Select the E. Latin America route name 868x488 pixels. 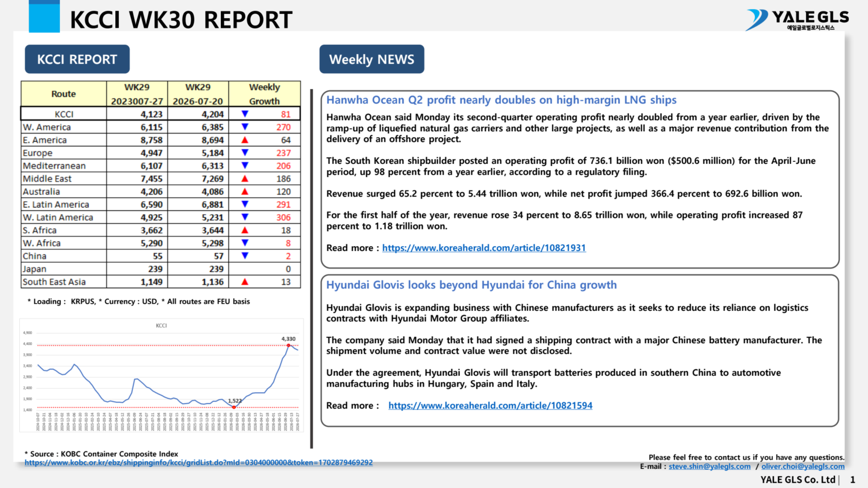pyautogui.click(x=56, y=204)
